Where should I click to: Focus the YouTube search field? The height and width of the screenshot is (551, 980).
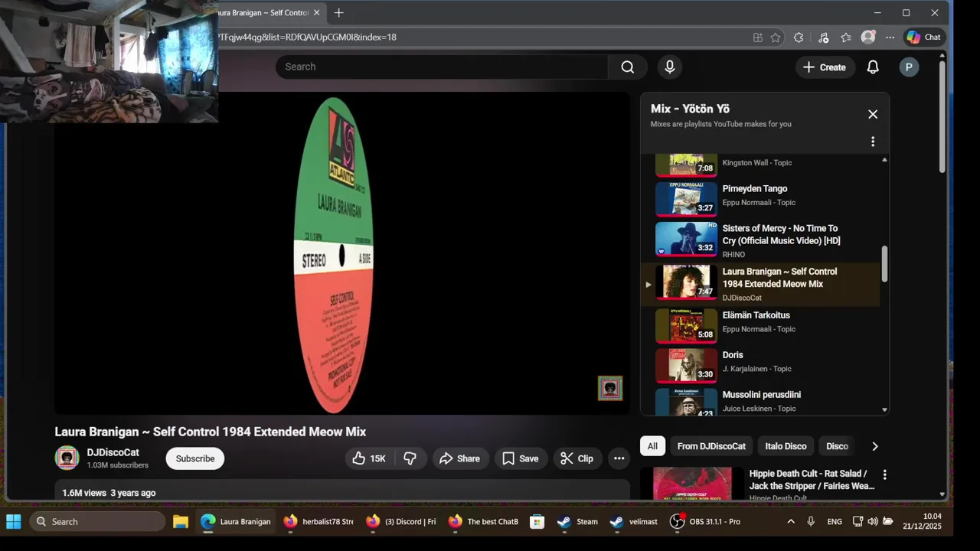point(442,67)
